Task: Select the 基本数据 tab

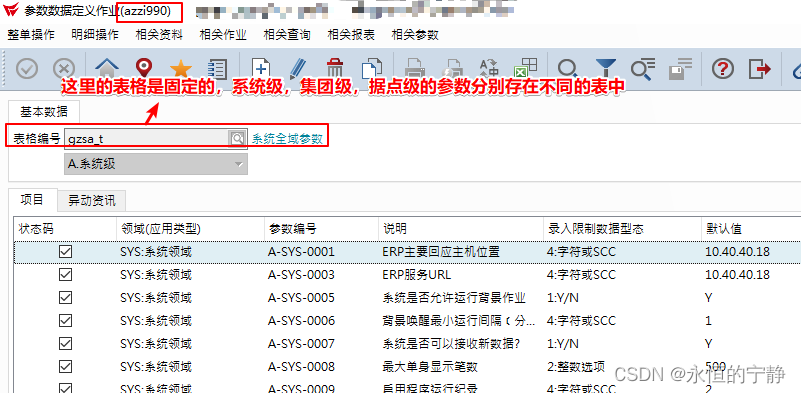Action: [x=43, y=111]
